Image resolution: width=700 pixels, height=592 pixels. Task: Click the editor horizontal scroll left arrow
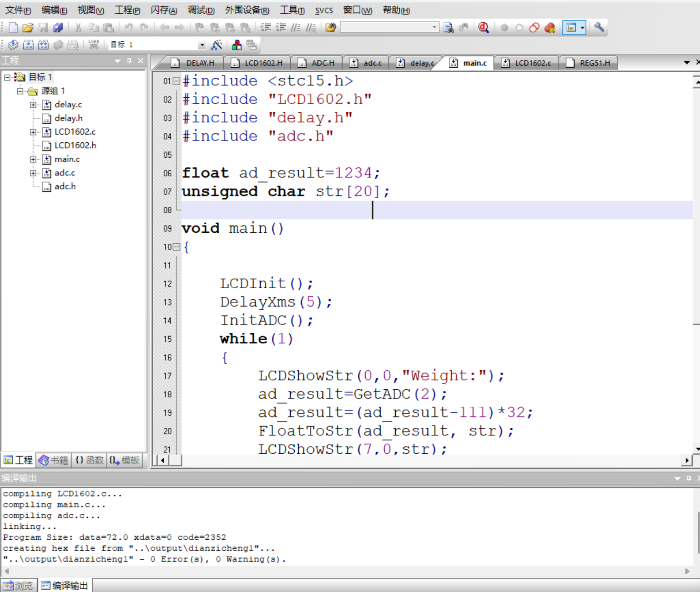click(162, 461)
